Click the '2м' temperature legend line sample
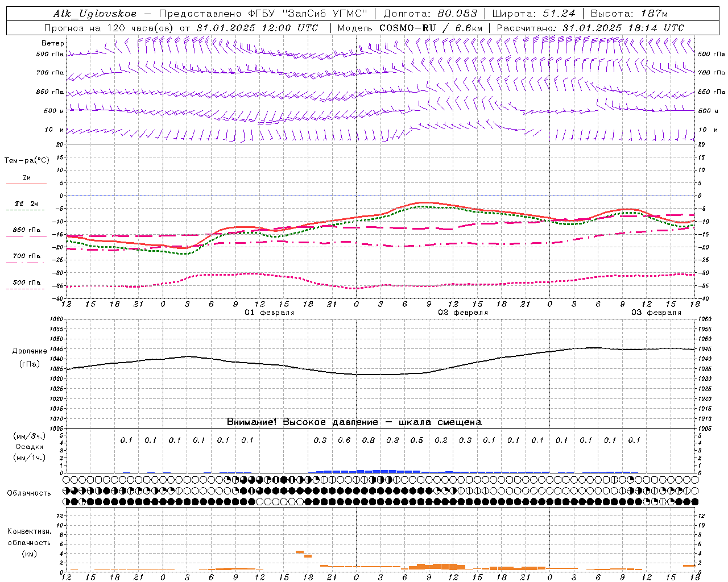 (26, 184)
